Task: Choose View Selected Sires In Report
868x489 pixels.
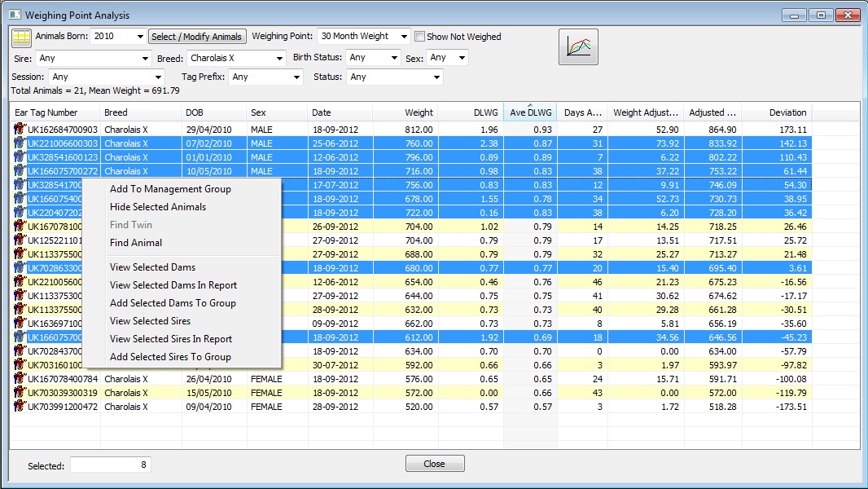Action: pyautogui.click(x=171, y=339)
